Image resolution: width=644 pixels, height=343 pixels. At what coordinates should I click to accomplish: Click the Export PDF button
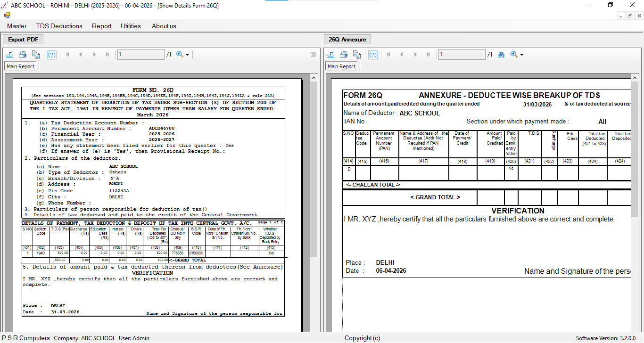(23, 39)
